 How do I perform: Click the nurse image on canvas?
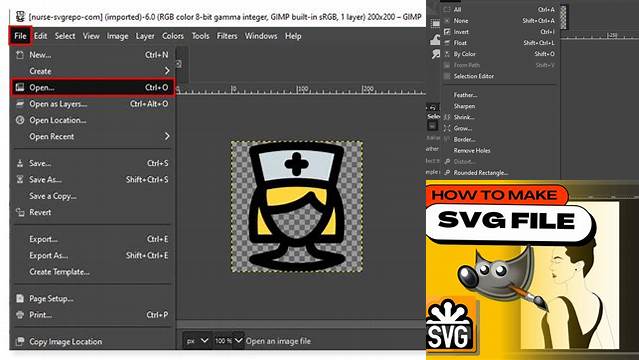pyautogui.click(x=297, y=206)
